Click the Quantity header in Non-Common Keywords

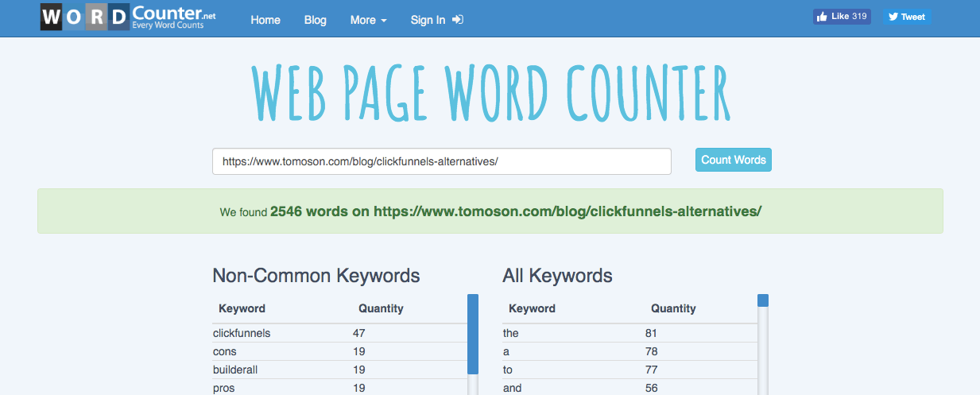click(x=381, y=308)
